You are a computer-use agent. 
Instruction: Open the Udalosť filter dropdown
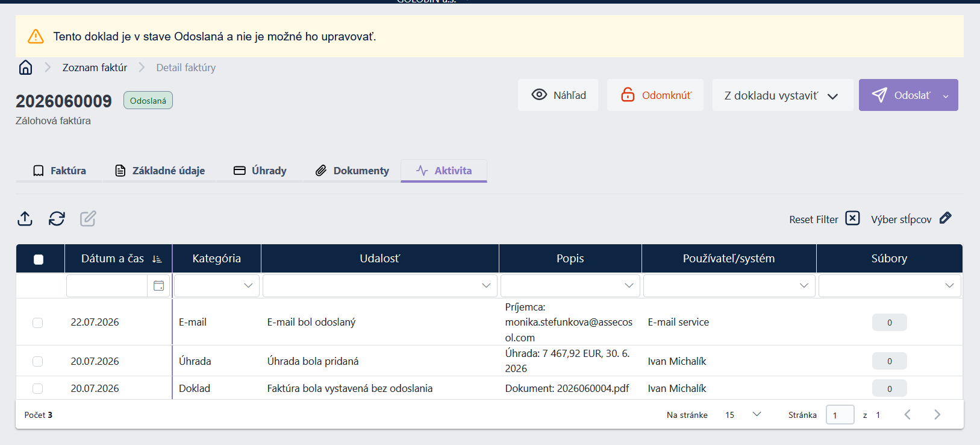coord(380,286)
